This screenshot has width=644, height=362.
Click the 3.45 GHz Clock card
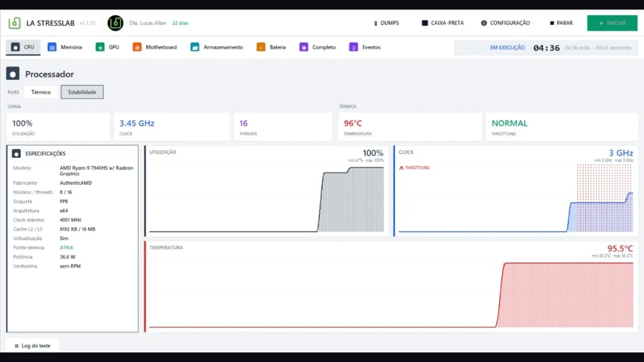172,127
